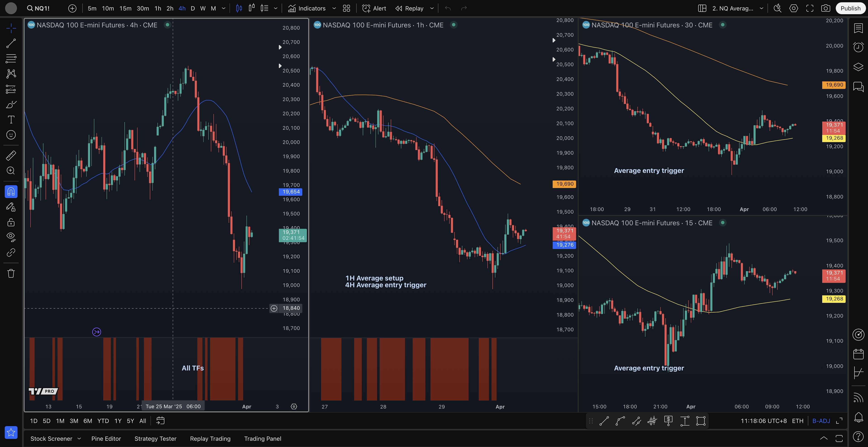868x447 pixels.
Task: Toggle hide all drawings eye icon
Action: pos(11,237)
